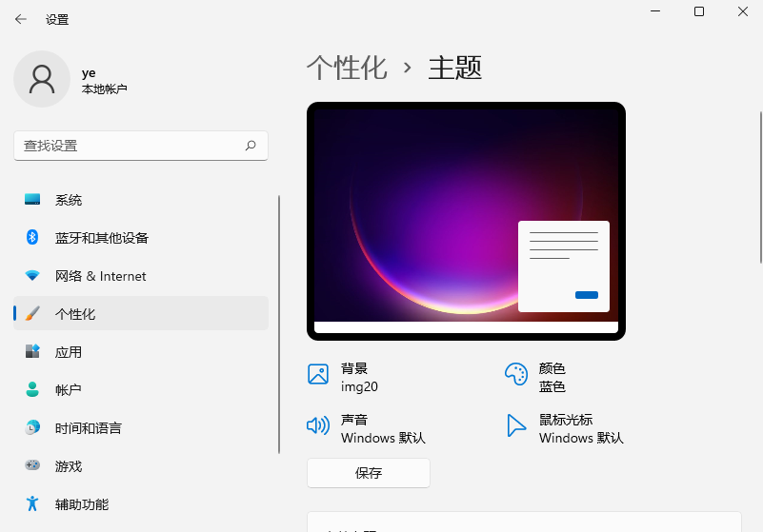Viewport: 763px width, 532px height.
Task: Open 帐户 settings category
Action: (141, 389)
